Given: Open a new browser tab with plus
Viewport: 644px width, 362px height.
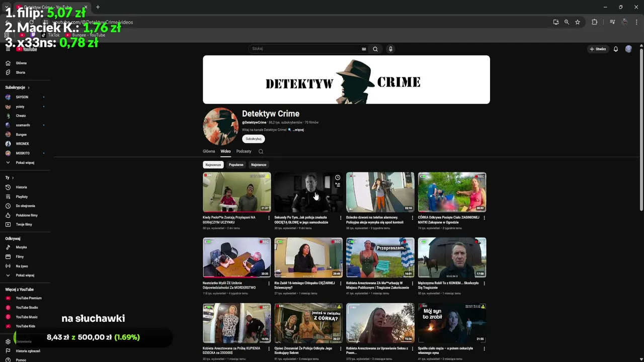Looking at the screenshot, I should pos(98,7).
